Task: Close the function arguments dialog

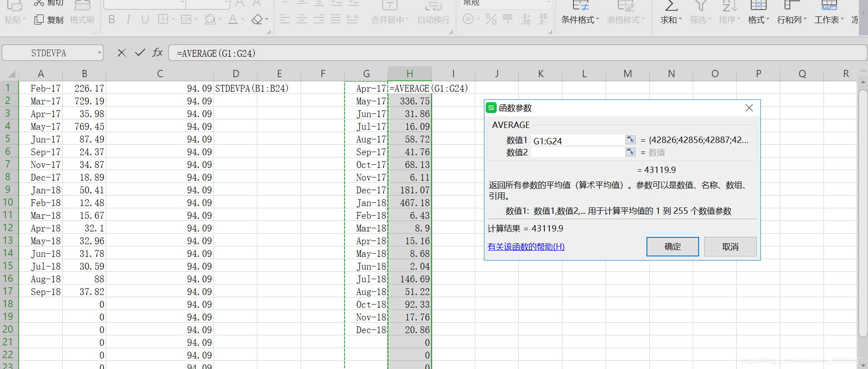Action: (749, 108)
